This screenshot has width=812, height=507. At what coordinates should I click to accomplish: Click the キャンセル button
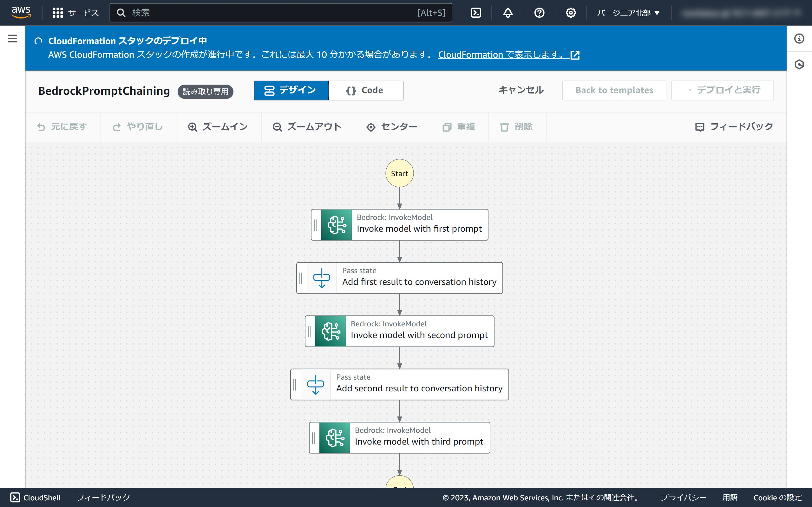[x=521, y=90]
